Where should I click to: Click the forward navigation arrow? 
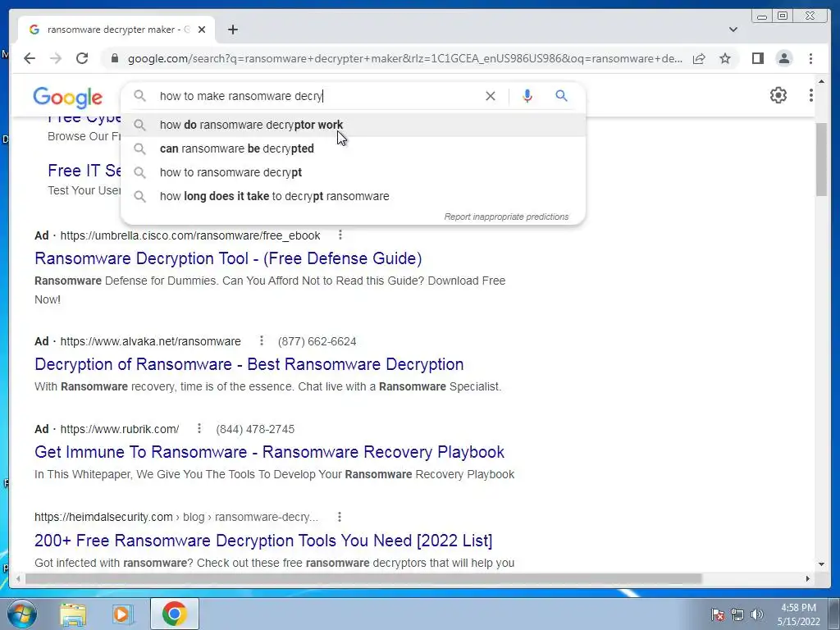coord(56,58)
